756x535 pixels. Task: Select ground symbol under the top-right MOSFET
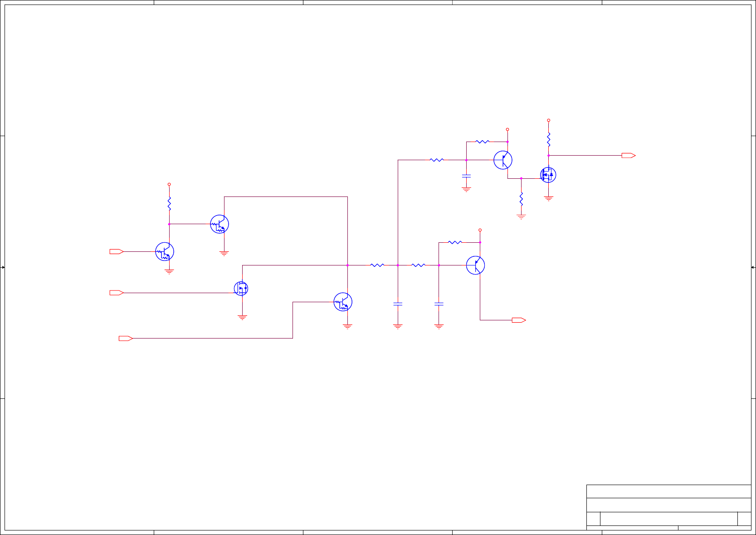click(x=548, y=198)
